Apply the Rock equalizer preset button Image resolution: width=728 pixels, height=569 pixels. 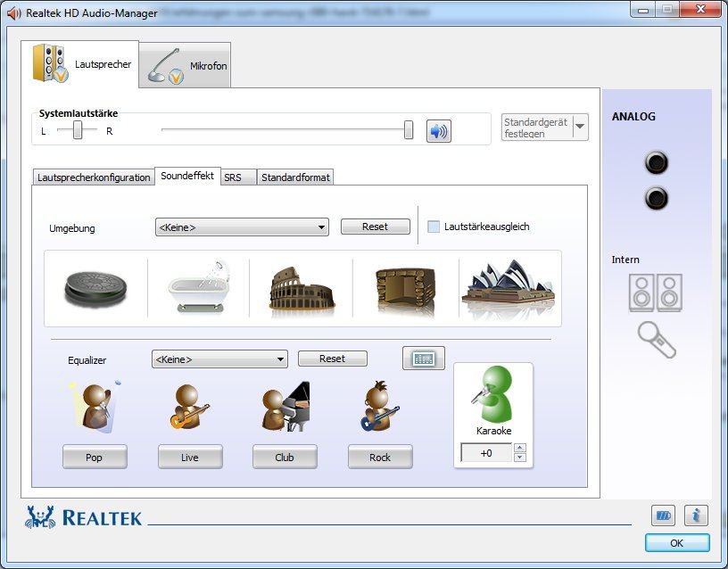380,458
